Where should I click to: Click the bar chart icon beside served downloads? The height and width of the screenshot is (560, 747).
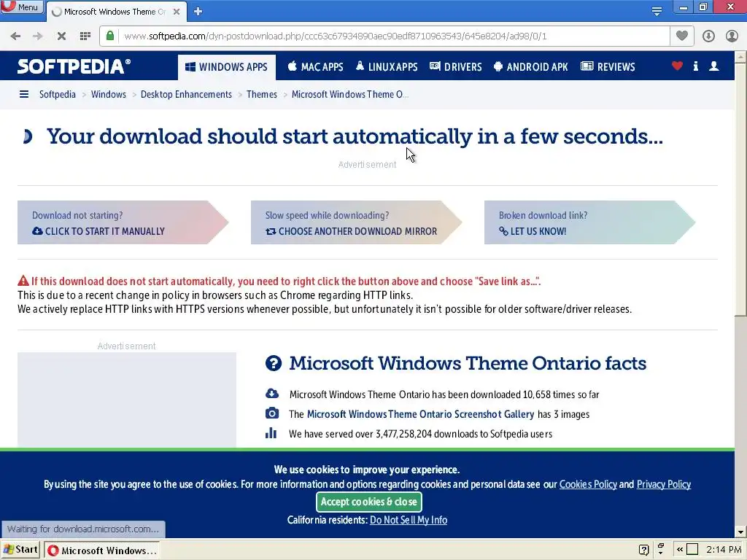271,433
